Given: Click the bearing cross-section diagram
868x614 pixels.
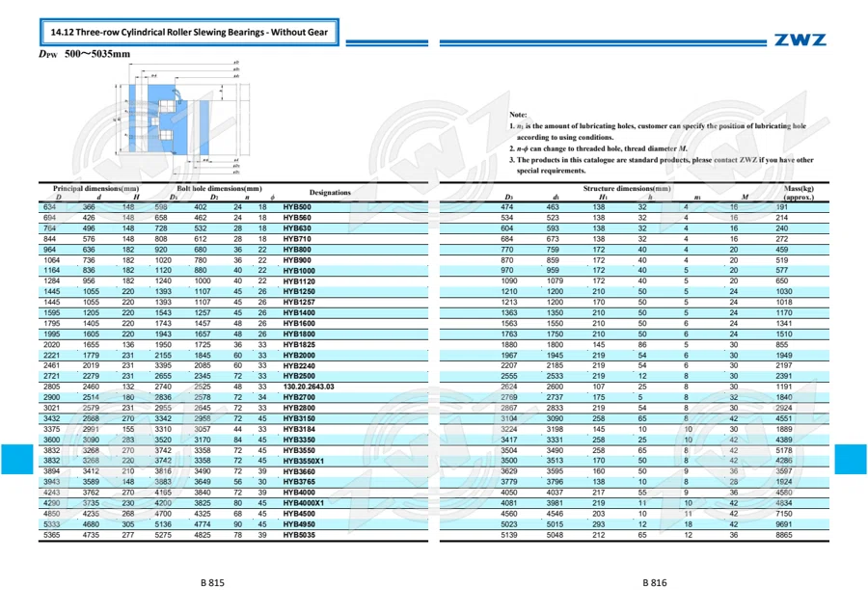Looking at the screenshot, I should click(181, 119).
